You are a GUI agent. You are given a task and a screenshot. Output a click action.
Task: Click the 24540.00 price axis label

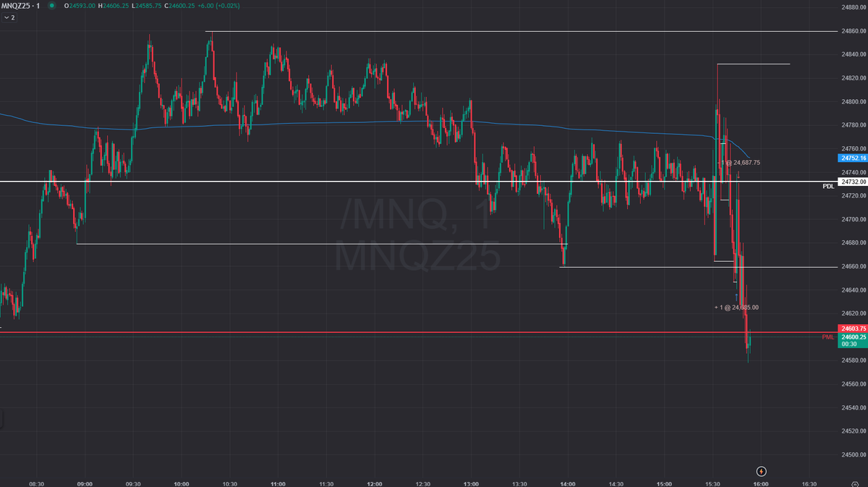pos(853,407)
